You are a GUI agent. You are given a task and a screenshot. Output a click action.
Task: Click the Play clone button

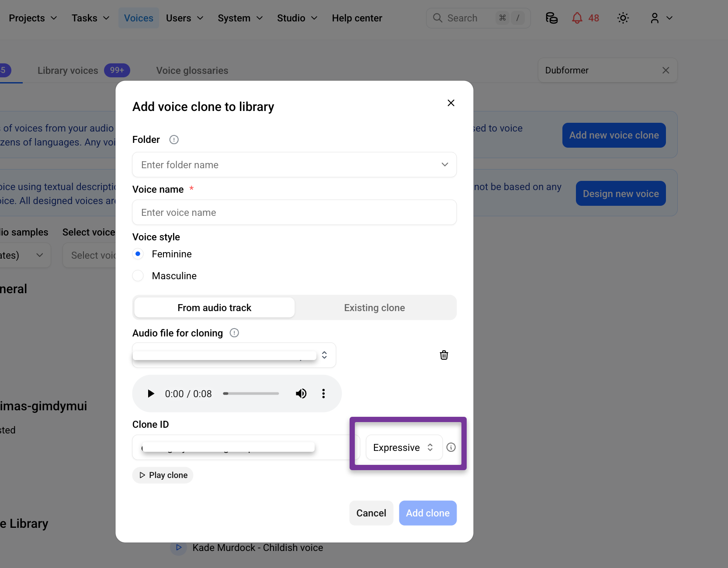(163, 475)
